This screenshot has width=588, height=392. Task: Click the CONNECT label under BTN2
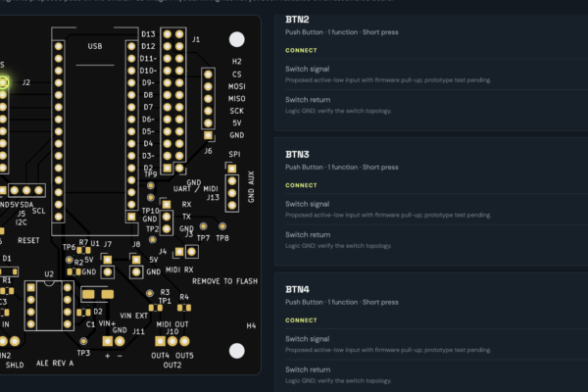coord(301,50)
